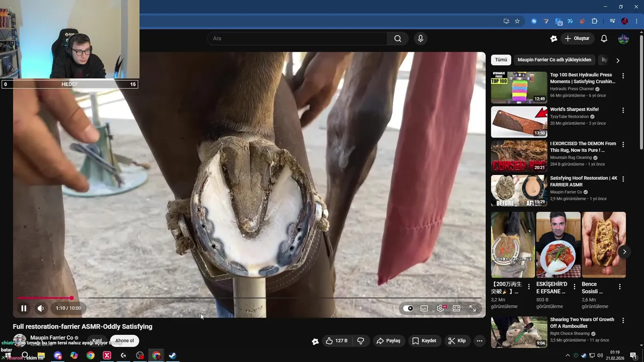Click the sparkle icon left of like button
Screen dimensions: 644x362
click(x=315, y=341)
